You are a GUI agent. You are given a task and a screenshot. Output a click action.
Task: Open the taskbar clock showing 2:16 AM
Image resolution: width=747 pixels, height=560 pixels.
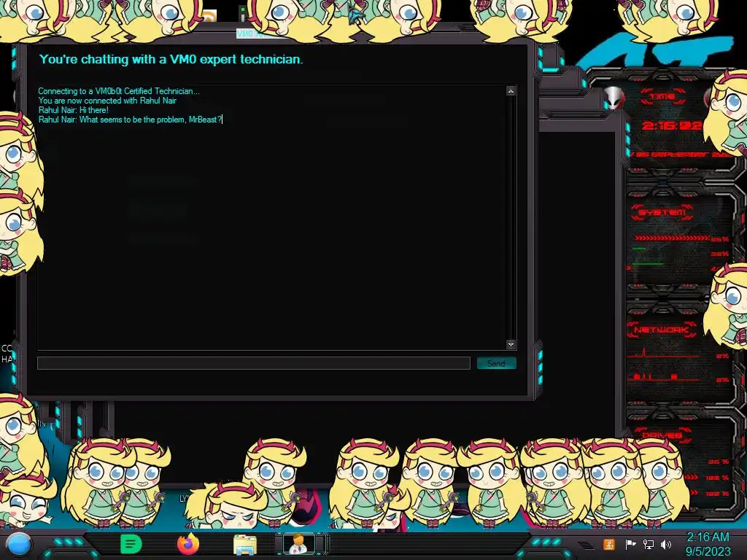click(x=708, y=537)
